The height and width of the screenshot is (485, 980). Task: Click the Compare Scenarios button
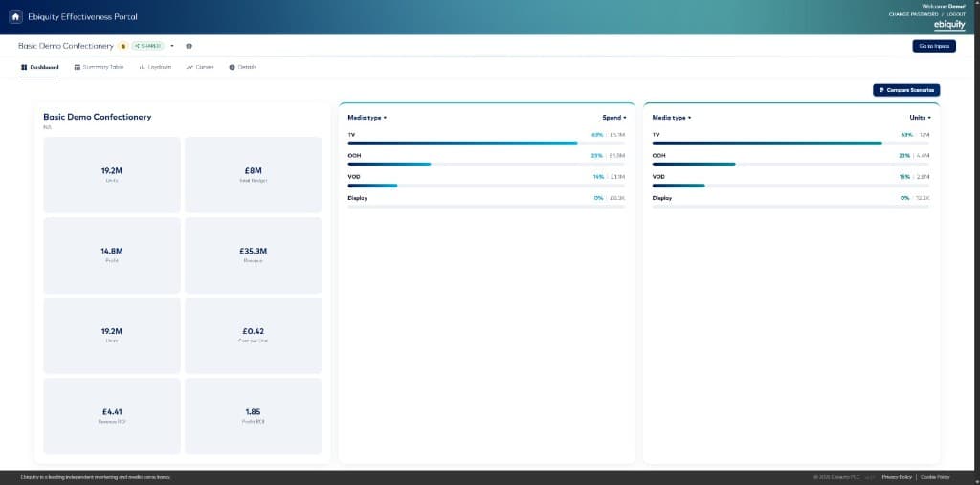tap(906, 90)
